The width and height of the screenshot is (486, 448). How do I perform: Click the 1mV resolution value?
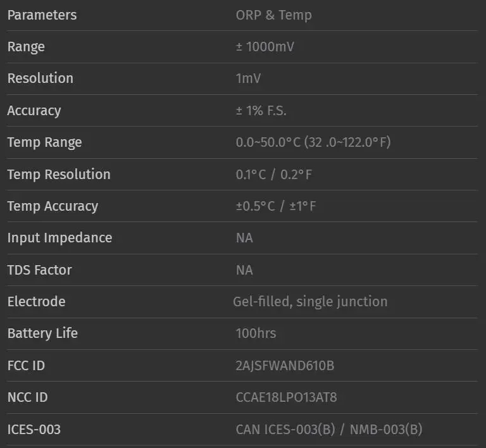pyautogui.click(x=248, y=78)
